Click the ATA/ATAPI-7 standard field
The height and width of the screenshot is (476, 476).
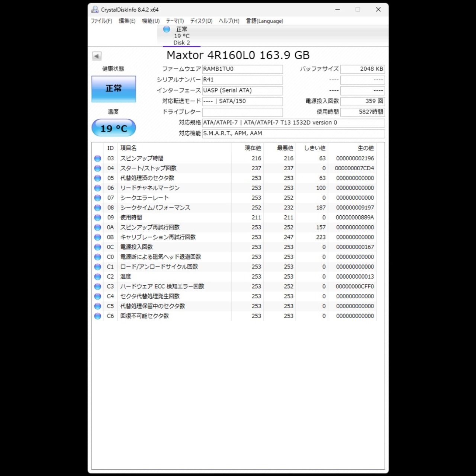293,123
